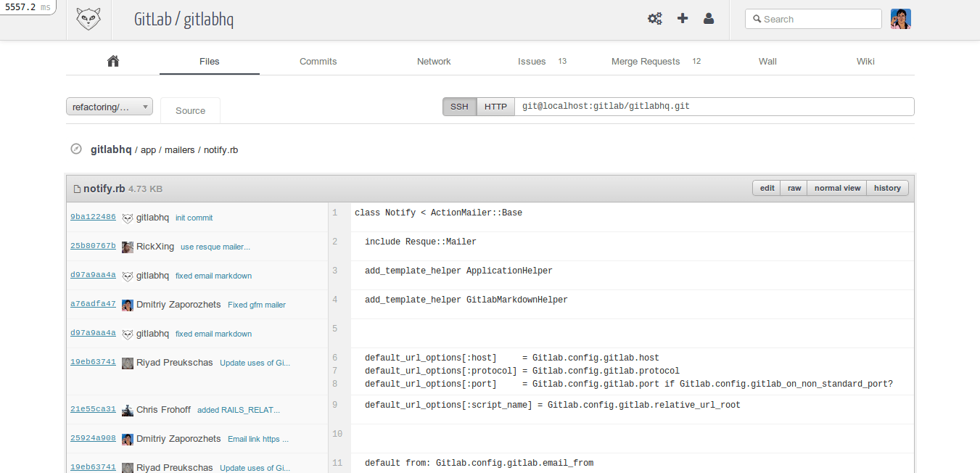Click the user avatar in top right
The width and height of the screenshot is (980, 473).
[900, 19]
